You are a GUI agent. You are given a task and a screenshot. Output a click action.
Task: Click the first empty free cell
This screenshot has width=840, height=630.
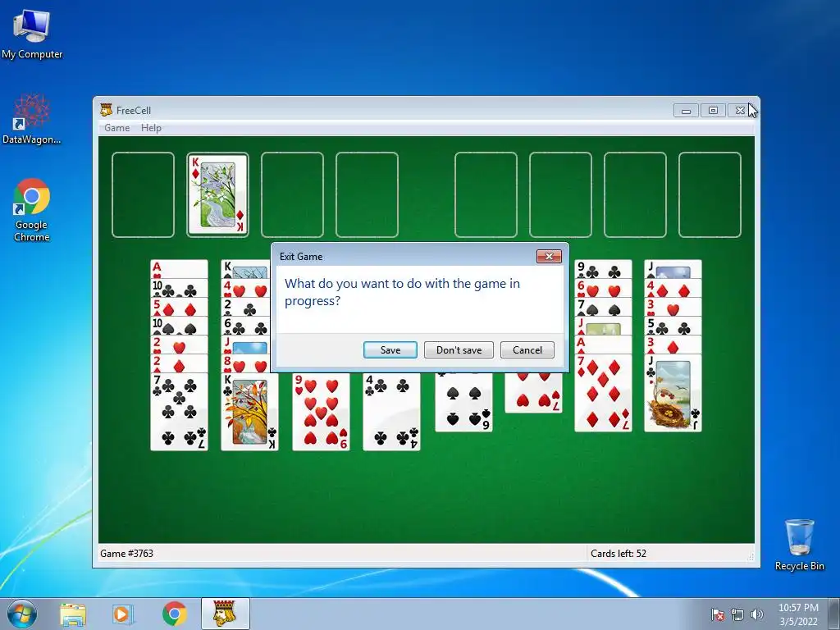pyautogui.click(x=143, y=194)
